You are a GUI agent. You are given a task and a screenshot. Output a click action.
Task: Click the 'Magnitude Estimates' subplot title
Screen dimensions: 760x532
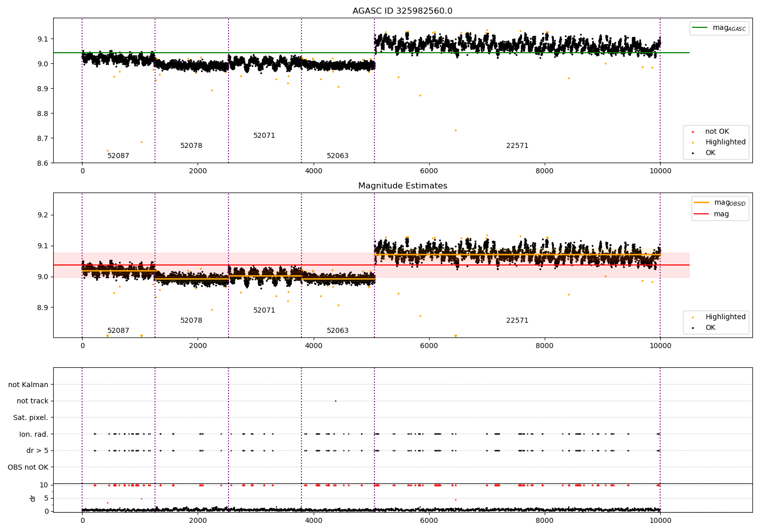point(402,186)
